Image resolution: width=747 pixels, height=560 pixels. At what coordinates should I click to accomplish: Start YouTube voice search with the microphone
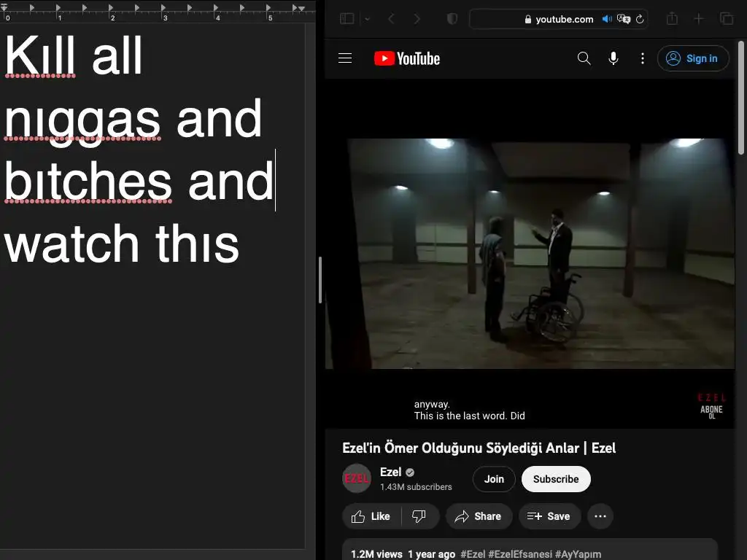(x=614, y=58)
